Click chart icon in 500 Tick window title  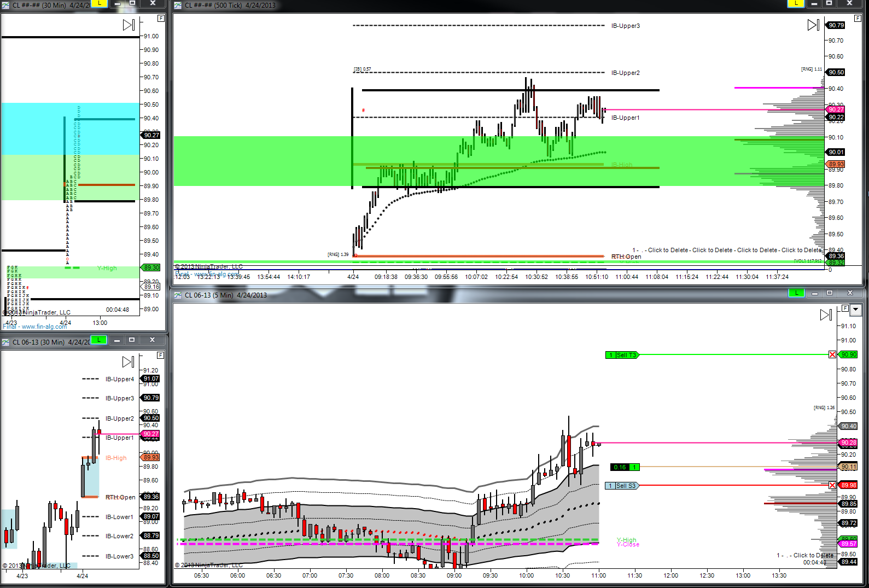pyautogui.click(x=178, y=5)
